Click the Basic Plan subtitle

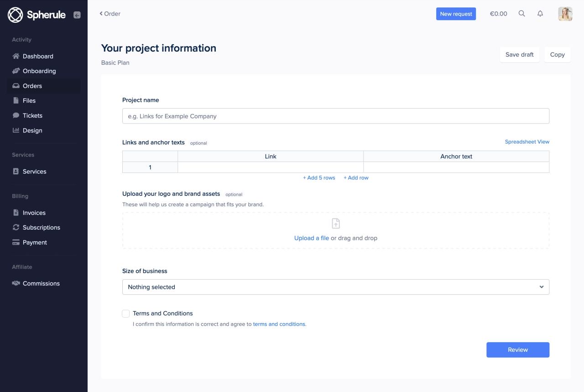point(115,63)
